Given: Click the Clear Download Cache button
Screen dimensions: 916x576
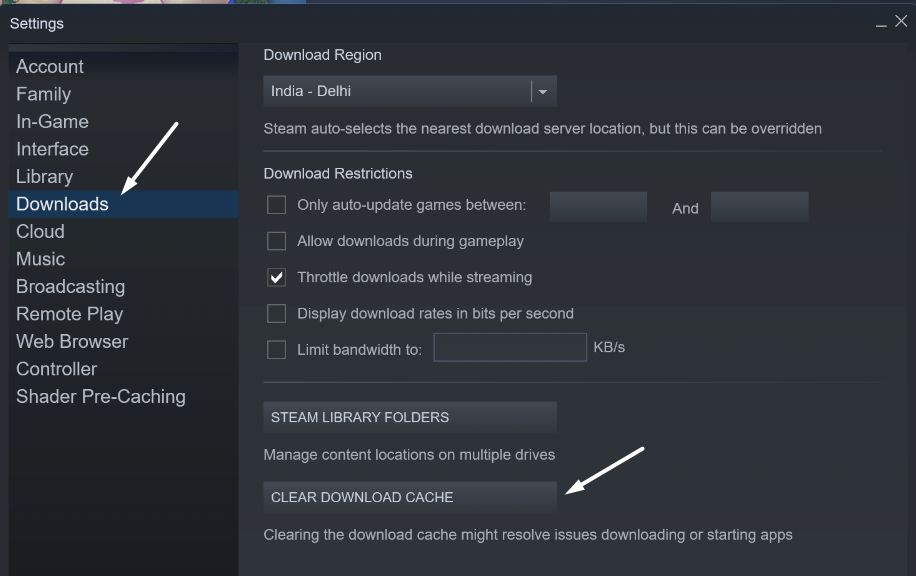Looking at the screenshot, I should 409,497.
